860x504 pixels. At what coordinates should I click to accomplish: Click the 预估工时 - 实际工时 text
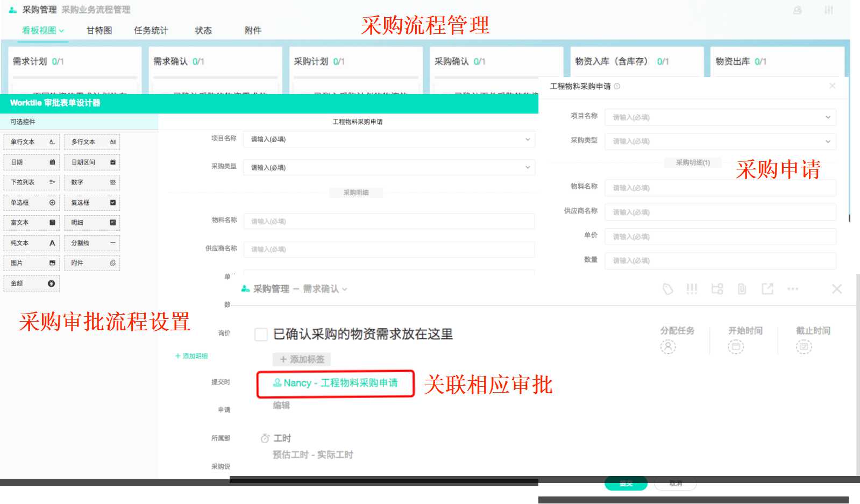[312, 455]
